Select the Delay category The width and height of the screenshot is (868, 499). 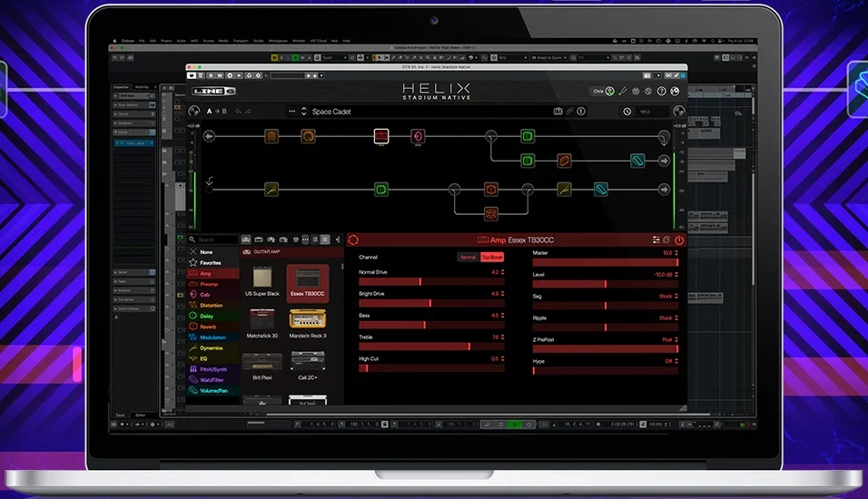213,316
